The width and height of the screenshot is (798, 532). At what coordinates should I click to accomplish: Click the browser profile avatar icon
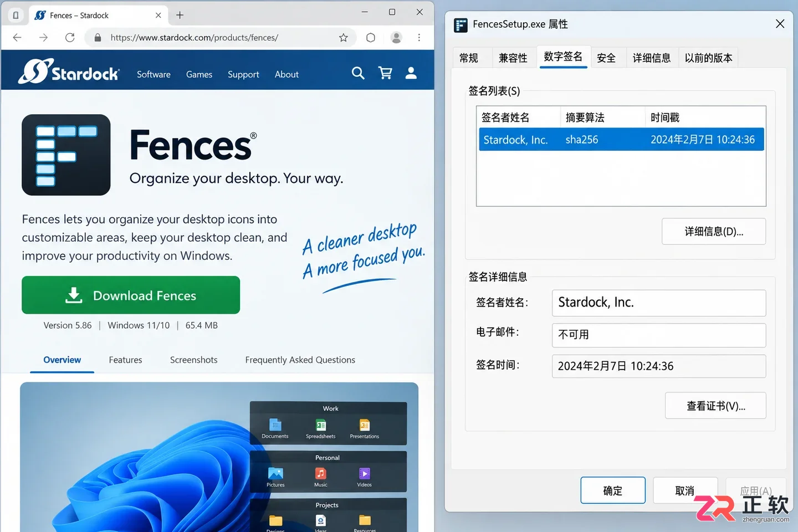[x=396, y=38]
